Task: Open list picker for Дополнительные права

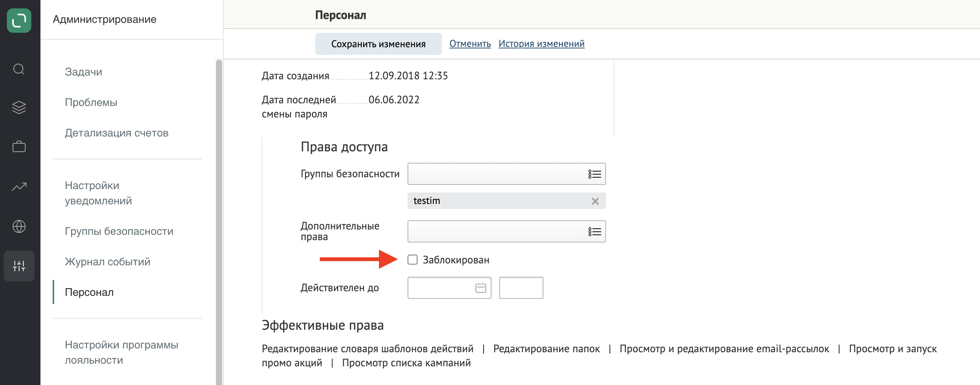Action: (x=595, y=232)
